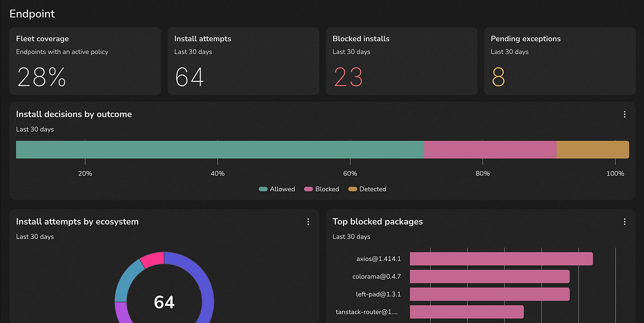Select the Pending exceptions value 8

pos(498,77)
